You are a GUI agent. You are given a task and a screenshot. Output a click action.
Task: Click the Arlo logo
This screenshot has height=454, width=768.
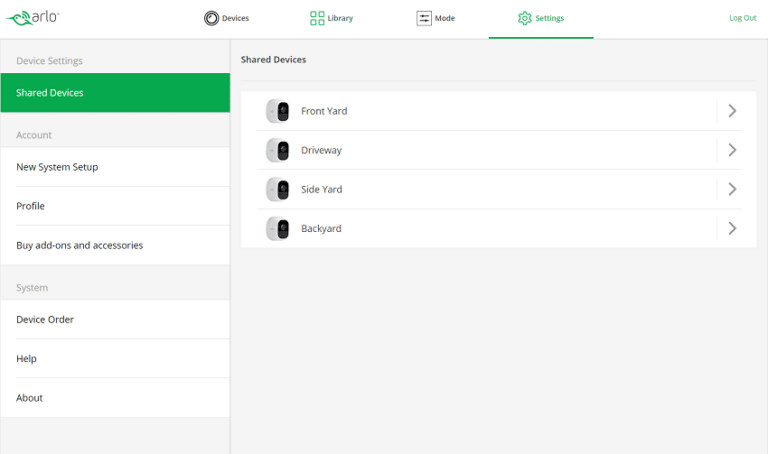pyautogui.click(x=32, y=18)
